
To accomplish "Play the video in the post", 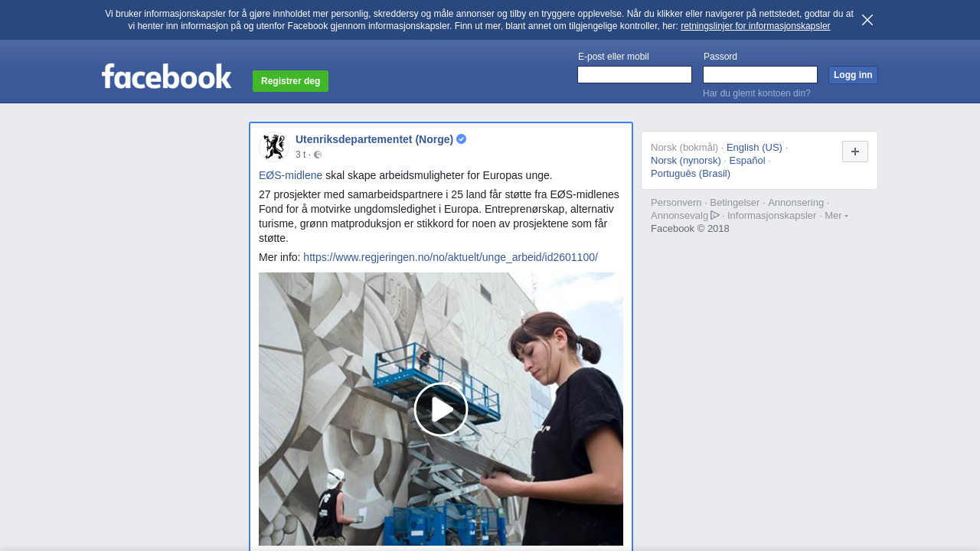I will (x=441, y=409).
